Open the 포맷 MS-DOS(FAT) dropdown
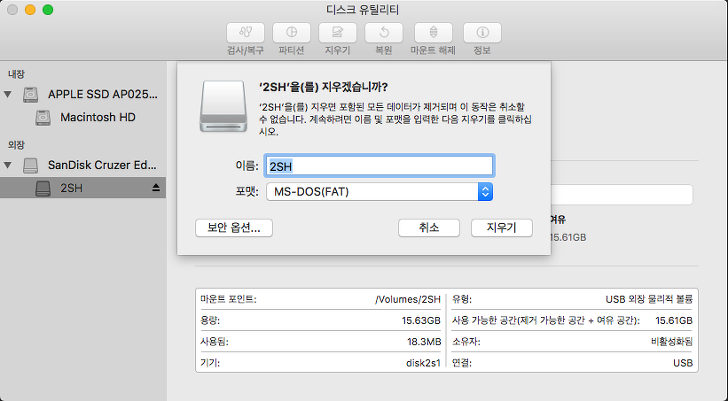The height and width of the screenshot is (401, 728). pyautogui.click(x=379, y=192)
